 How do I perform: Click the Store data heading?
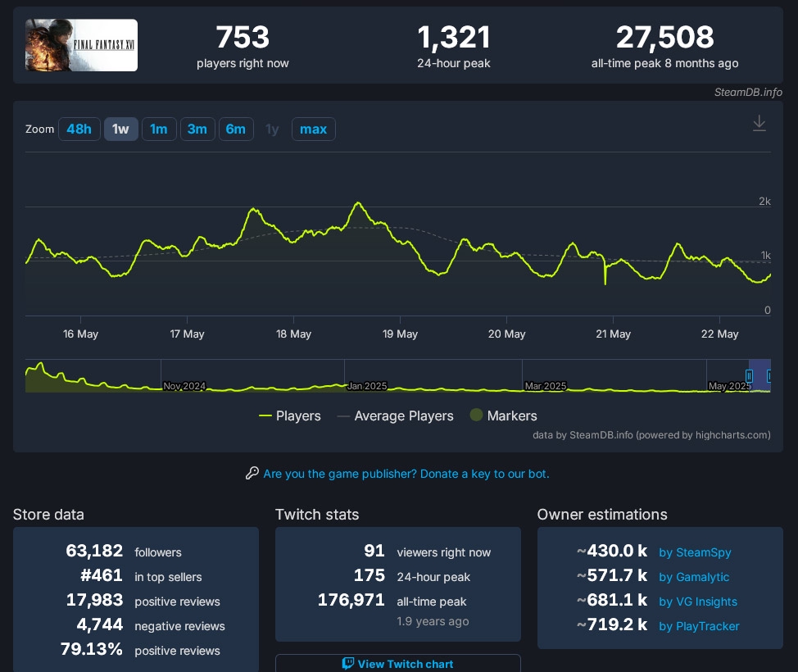pos(48,514)
